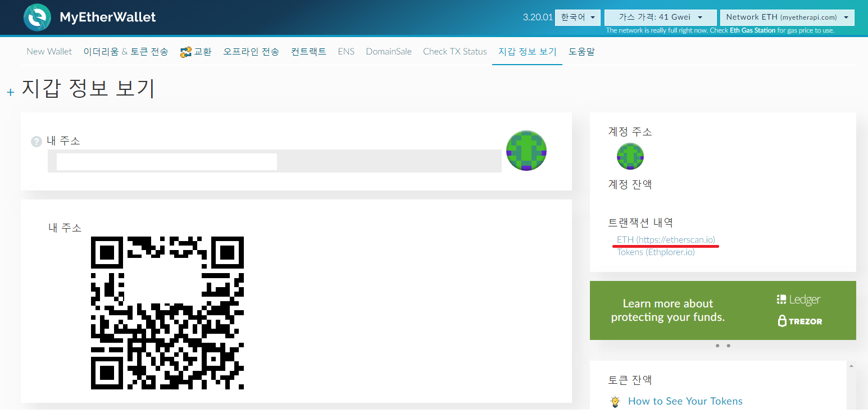Click the How to See Your Tokens link
868x413 pixels.
click(x=685, y=401)
